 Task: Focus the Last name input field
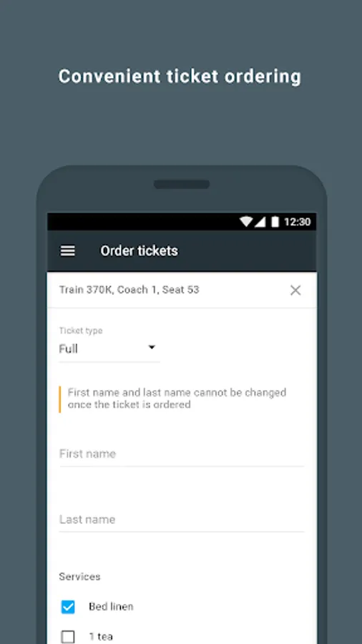tap(182, 519)
